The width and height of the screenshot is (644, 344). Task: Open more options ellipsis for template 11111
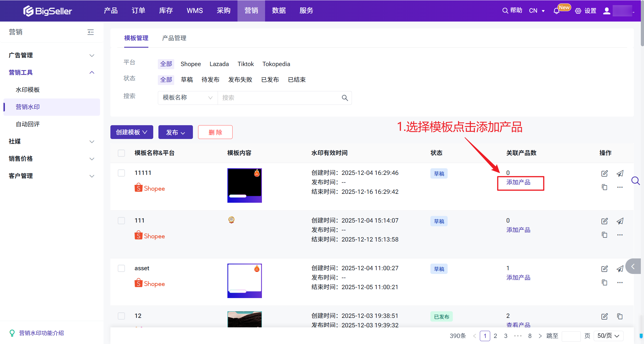click(620, 187)
